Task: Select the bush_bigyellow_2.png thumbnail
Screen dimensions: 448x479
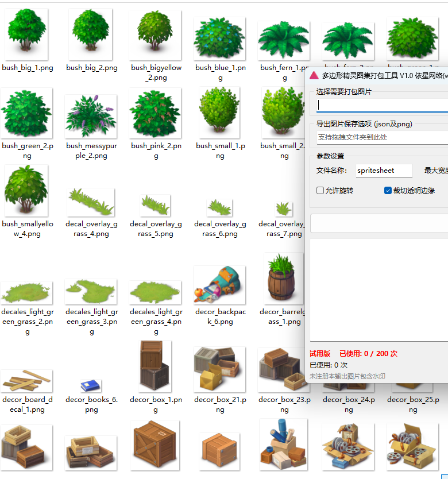Action: [155, 35]
